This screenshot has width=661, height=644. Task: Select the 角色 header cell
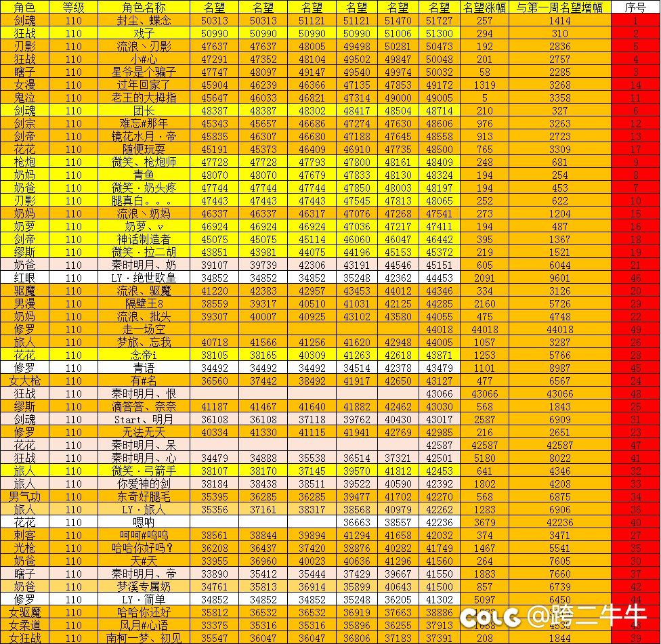[x=24, y=7]
